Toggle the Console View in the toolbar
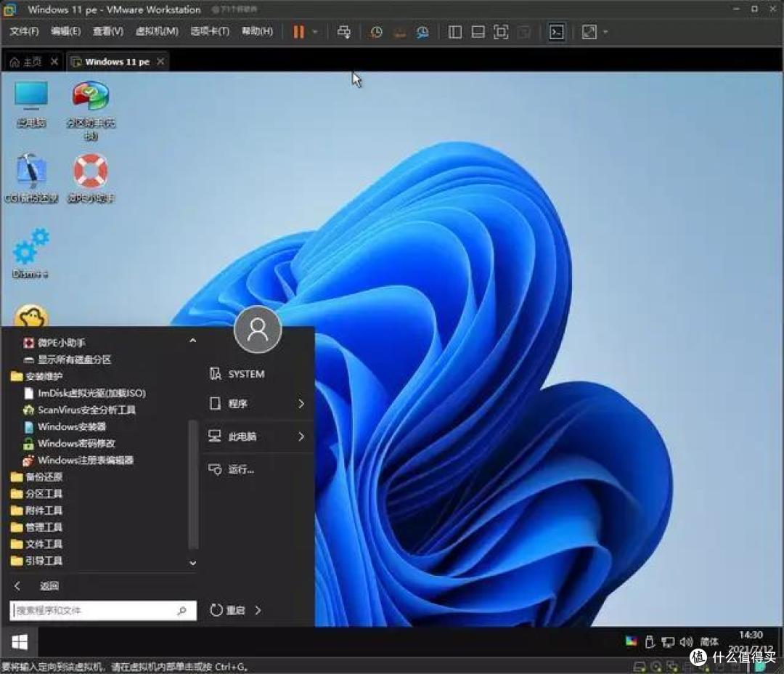 556,32
